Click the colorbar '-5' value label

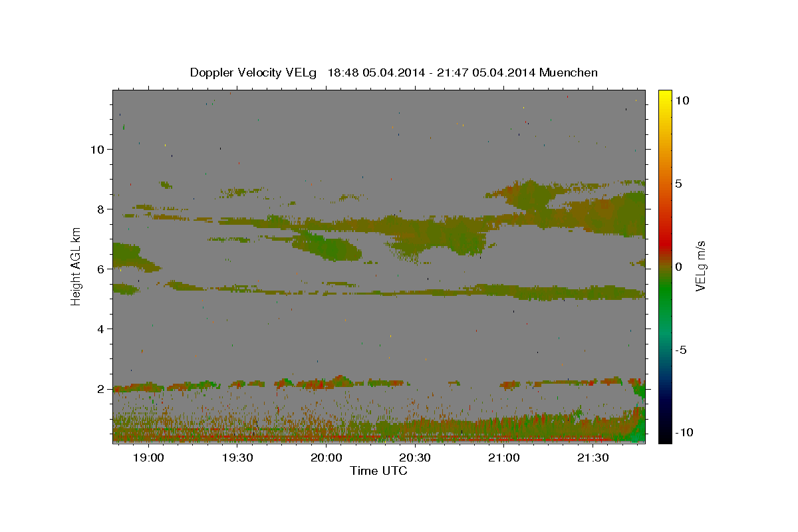coord(682,350)
